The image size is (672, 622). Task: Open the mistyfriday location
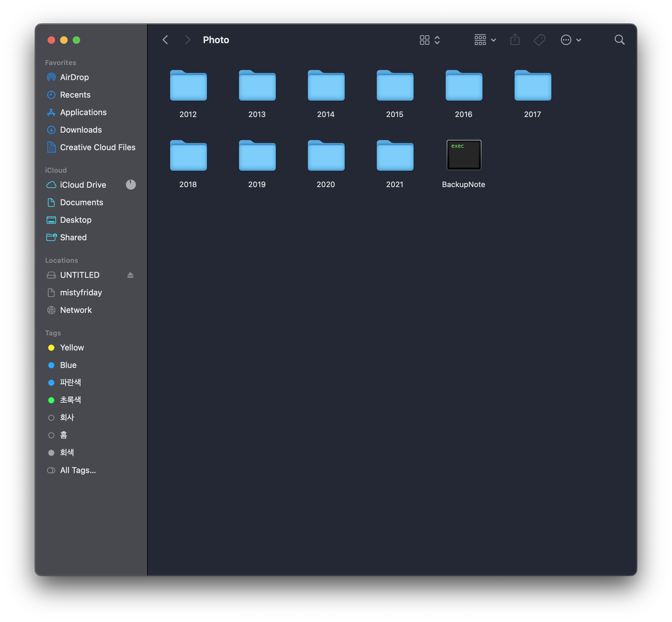(x=80, y=293)
